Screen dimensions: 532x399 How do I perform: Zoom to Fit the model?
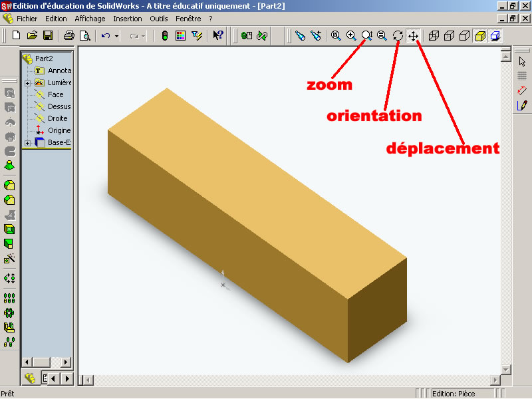(336, 36)
